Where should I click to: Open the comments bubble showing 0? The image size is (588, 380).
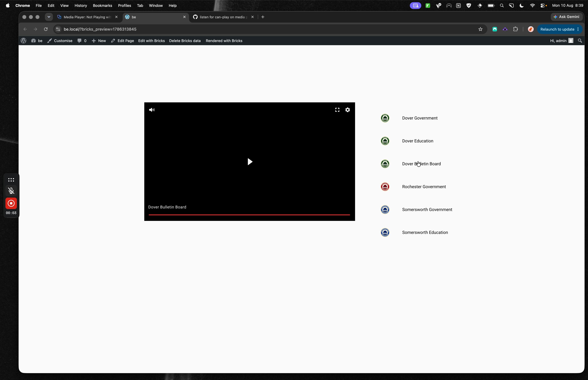tap(82, 41)
